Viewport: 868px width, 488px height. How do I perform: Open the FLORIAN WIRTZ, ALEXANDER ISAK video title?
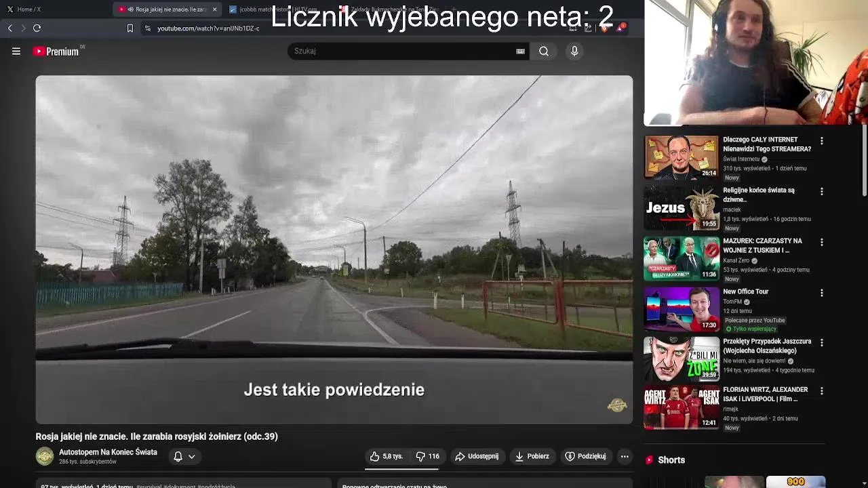pos(765,394)
